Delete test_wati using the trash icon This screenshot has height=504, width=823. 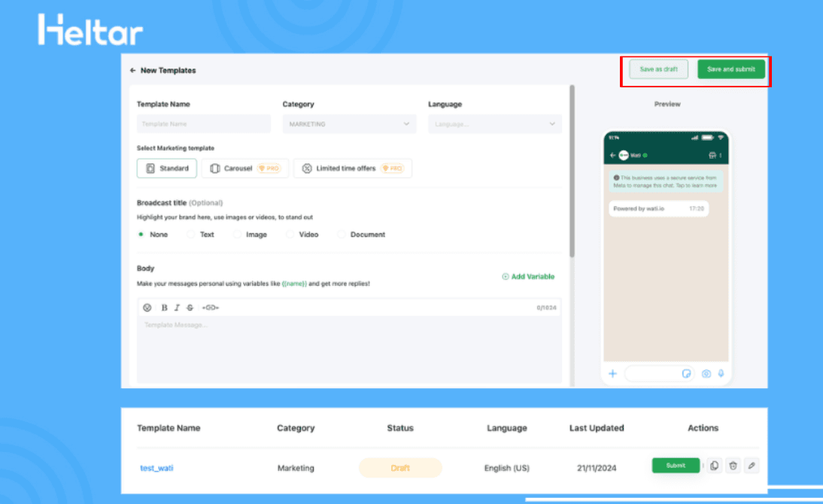pos(732,465)
